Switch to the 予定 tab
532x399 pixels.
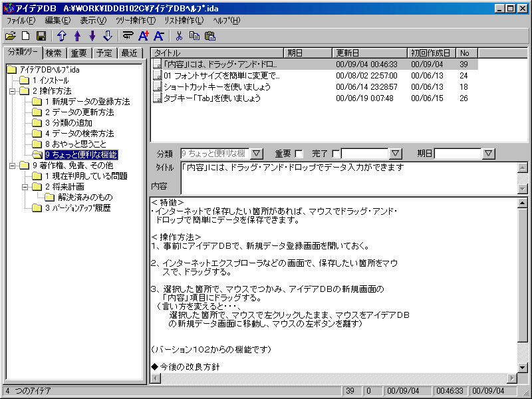104,53
